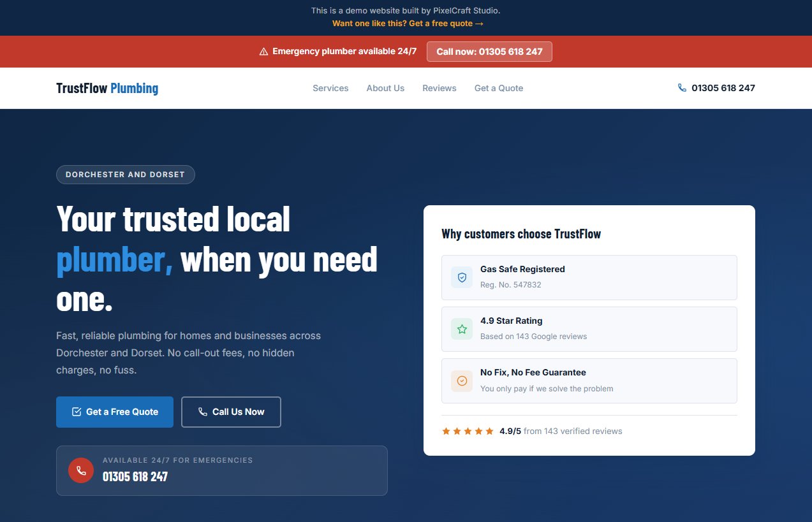
Task: Click the Gas Safe shield icon
Action: (x=461, y=277)
